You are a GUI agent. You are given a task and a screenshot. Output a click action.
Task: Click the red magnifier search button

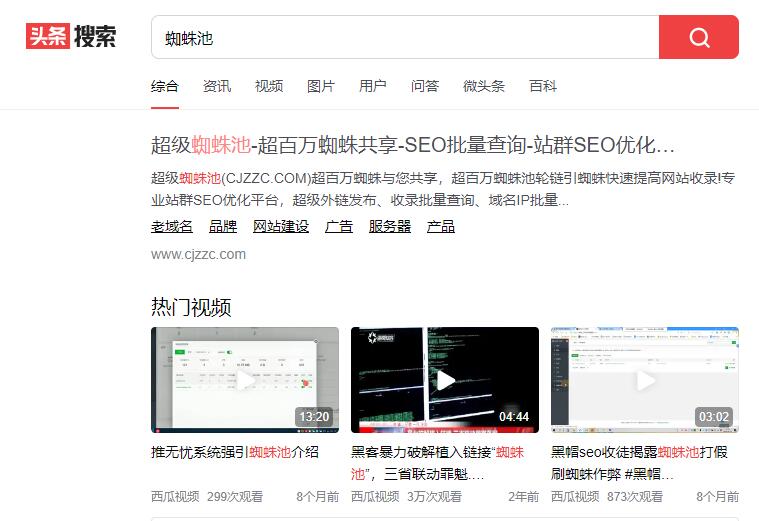coord(698,38)
